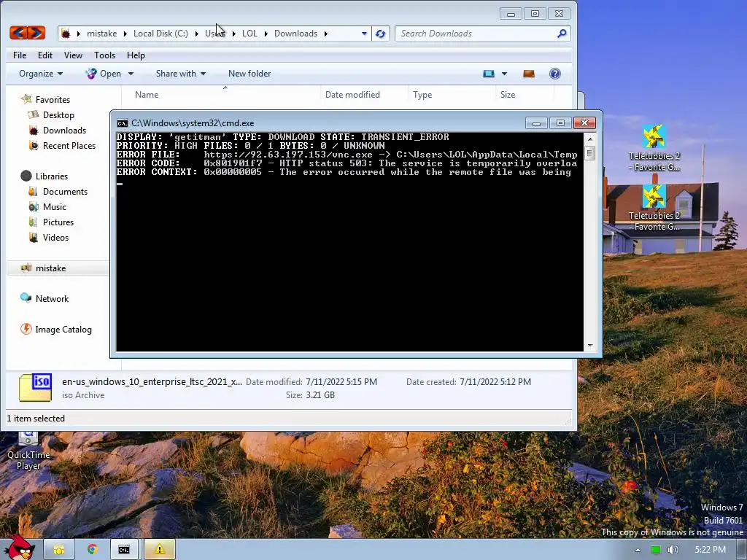The height and width of the screenshot is (560, 747).
Task: Open the Angry Birds Start button
Action: [x=19, y=548]
